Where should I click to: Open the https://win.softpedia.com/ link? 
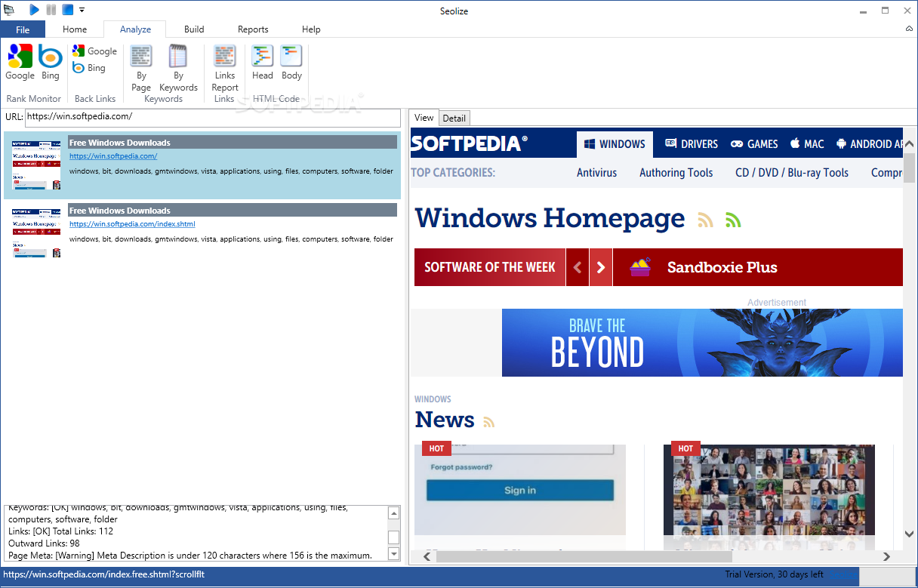(x=113, y=156)
